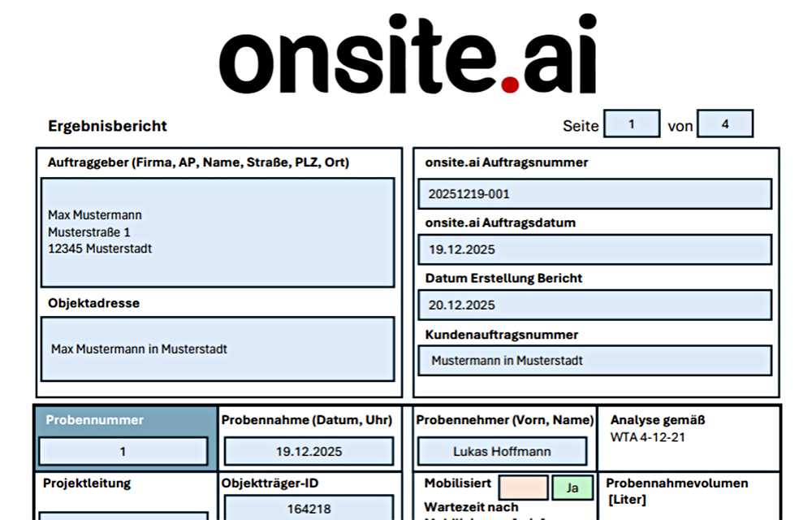Click the Probennehmer field Lukas Hoffmann
Viewport: 812px width, 520px height.
pos(502,451)
